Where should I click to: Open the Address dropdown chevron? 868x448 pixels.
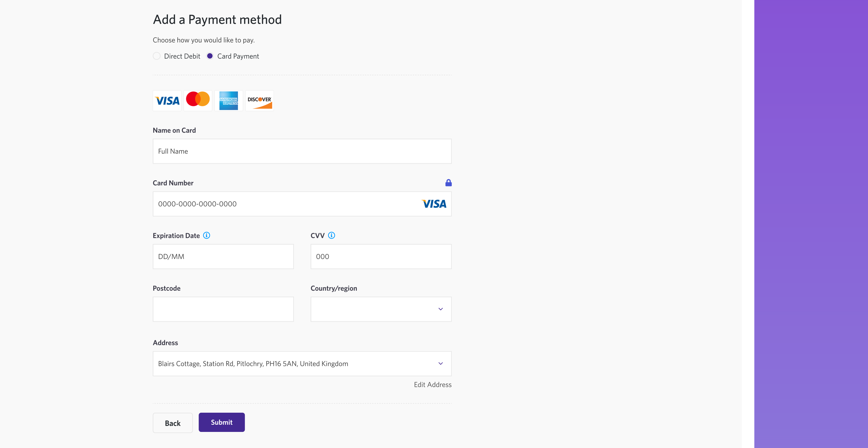(x=440, y=363)
